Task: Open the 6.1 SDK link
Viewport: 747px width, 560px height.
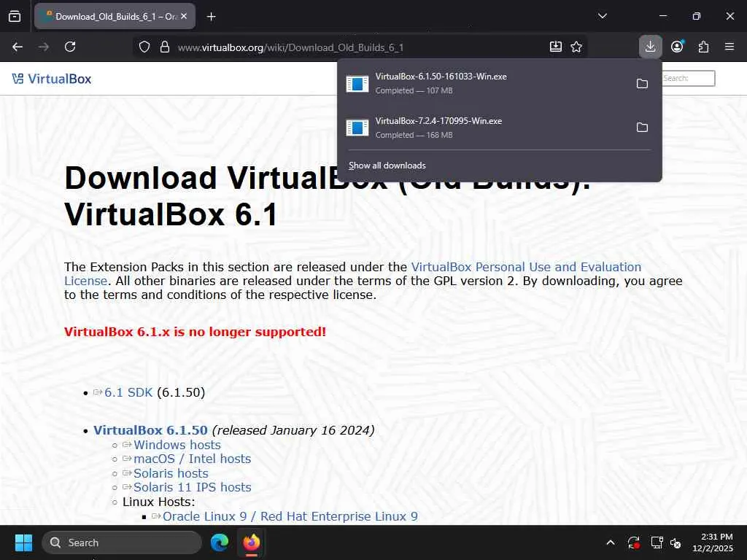Action: click(x=128, y=392)
